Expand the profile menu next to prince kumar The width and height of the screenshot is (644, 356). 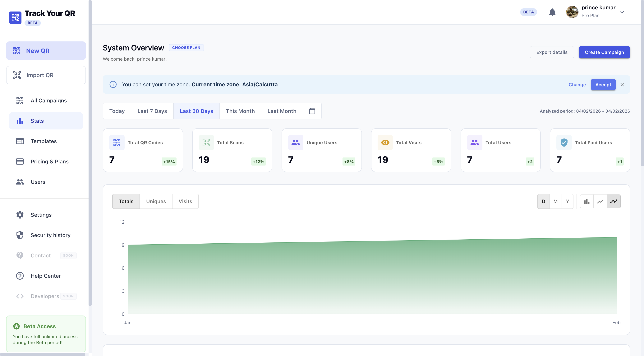tap(622, 12)
